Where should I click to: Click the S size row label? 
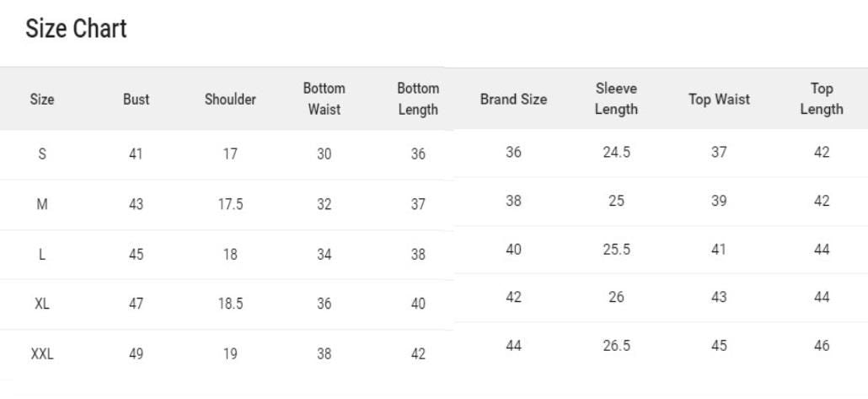coord(42,154)
